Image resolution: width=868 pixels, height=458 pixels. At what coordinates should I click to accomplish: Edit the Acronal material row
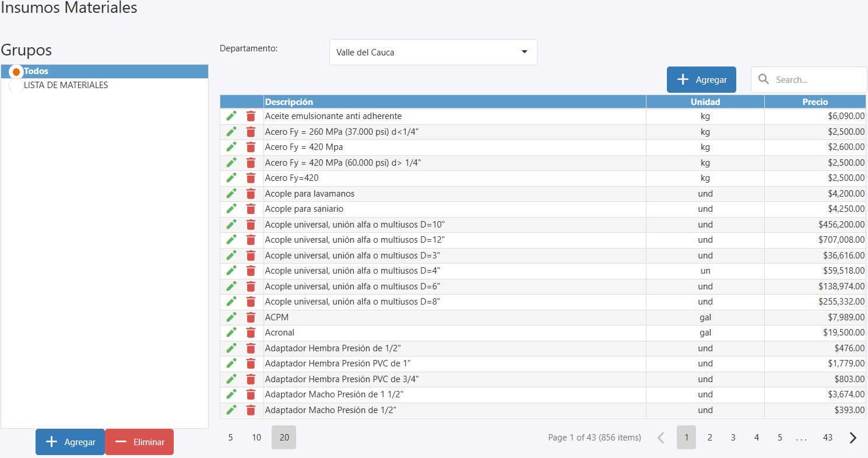[x=231, y=333]
